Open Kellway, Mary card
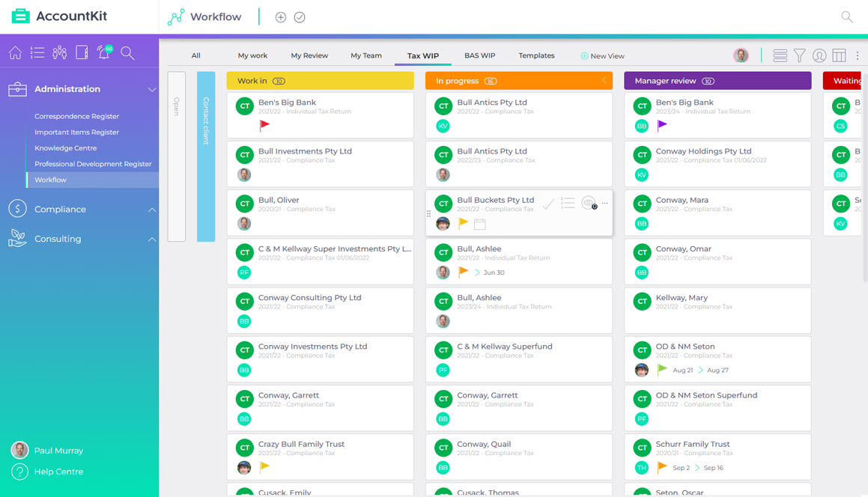868x497 pixels. pyautogui.click(x=717, y=310)
